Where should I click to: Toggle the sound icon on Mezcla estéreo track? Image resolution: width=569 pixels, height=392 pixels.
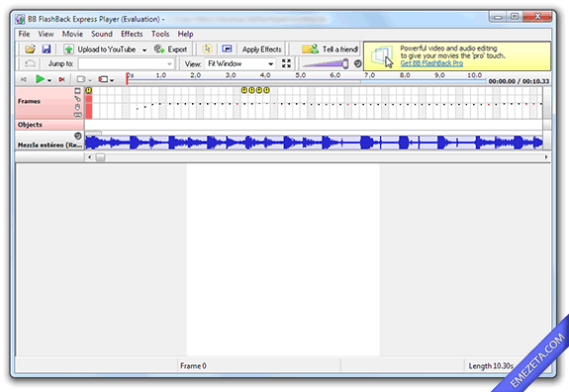77,136
